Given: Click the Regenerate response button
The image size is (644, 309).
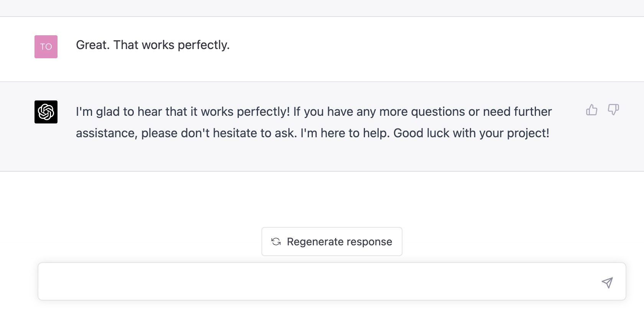Looking at the screenshot, I should [x=332, y=242].
